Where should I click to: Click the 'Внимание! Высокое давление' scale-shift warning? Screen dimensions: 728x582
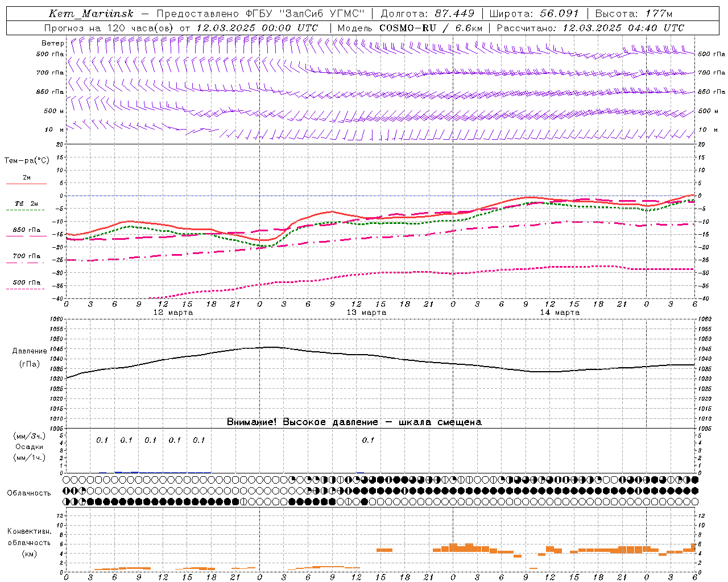[x=354, y=422]
